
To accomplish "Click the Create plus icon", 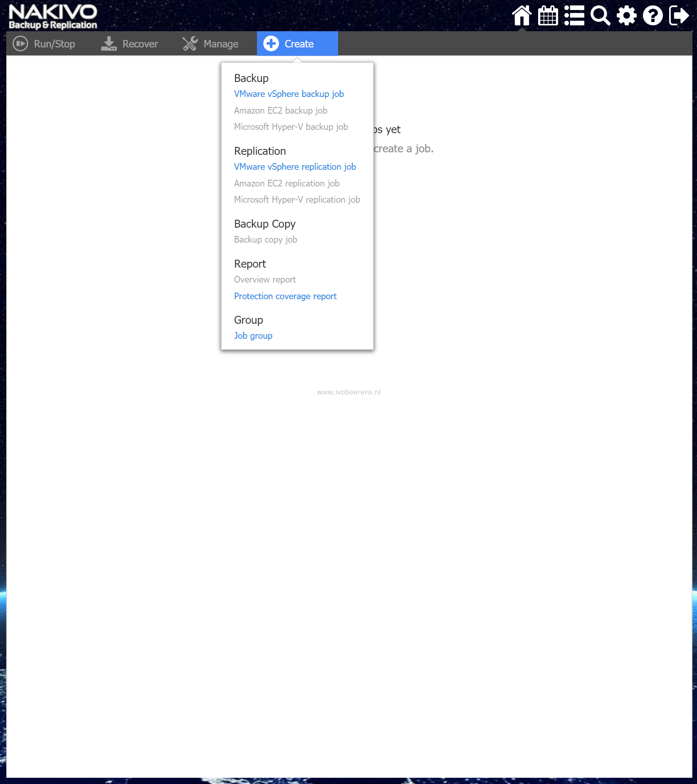I will (271, 43).
